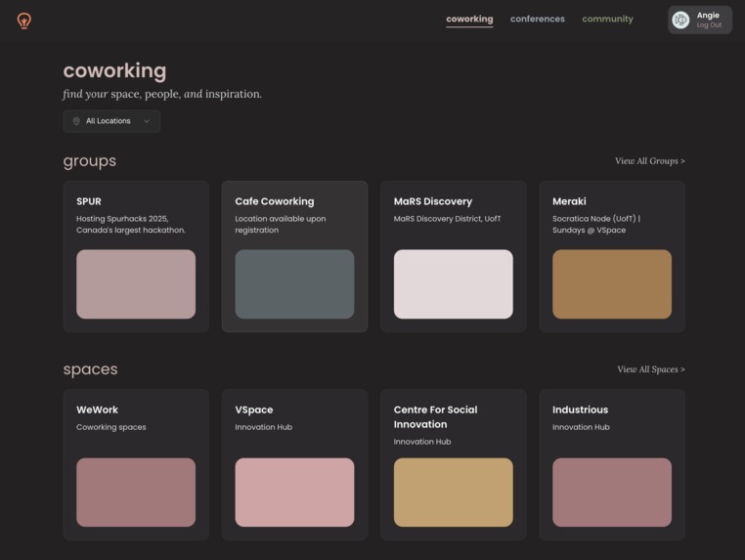
Task: Open View All Spaces link
Action: point(651,369)
